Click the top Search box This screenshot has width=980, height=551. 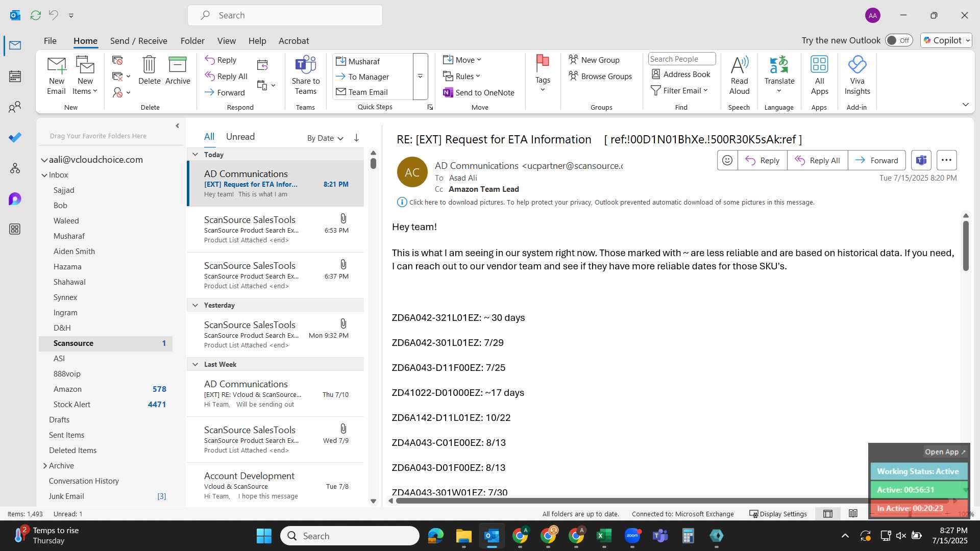pos(285,15)
